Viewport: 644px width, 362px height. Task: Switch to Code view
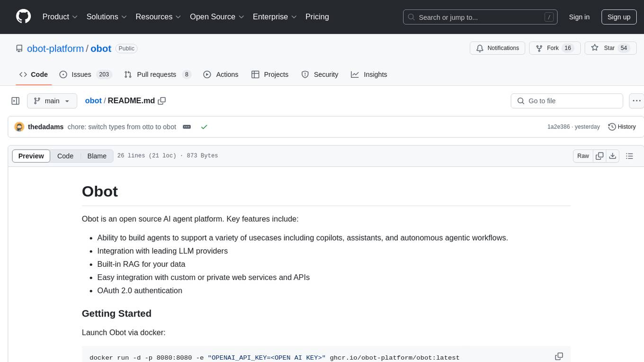[x=65, y=156]
